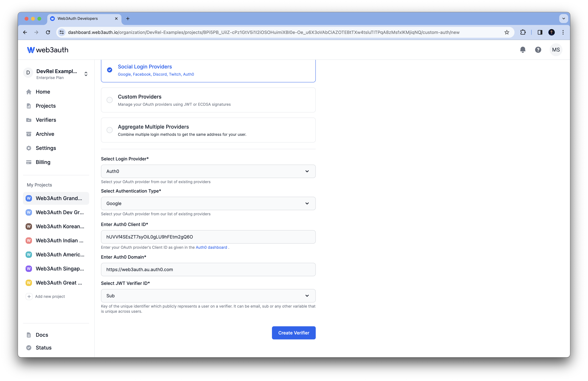Viewport: 588px width, 381px height.
Task: Select the Aggregate Multiple Providers radio option
Action: [110, 130]
